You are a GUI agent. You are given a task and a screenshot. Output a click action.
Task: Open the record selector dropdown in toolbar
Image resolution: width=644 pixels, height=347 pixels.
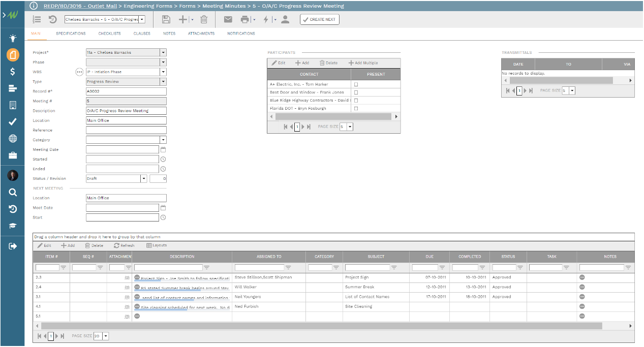[x=142, y=19]
